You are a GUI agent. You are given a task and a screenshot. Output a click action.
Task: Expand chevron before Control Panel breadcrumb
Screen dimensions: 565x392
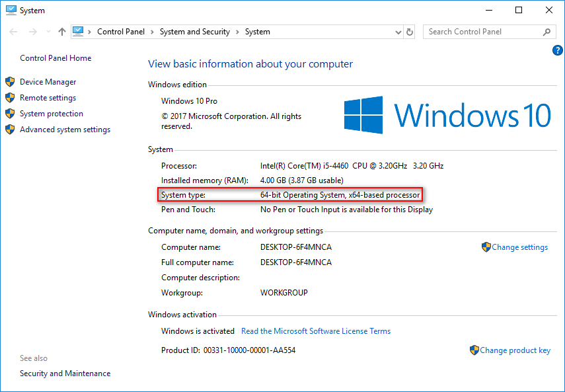coord(89,32)
